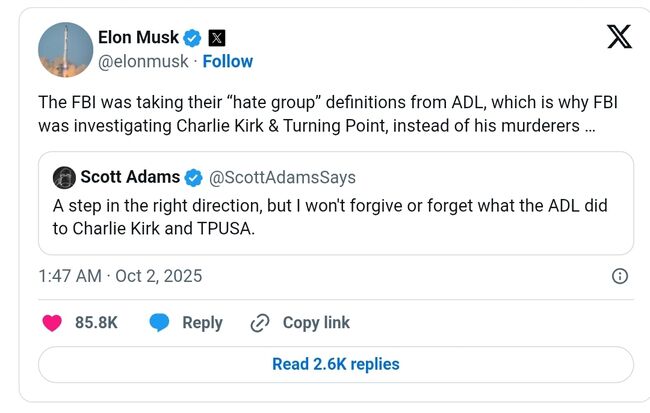Click the chain link copy icon

[x=260, y=323]
